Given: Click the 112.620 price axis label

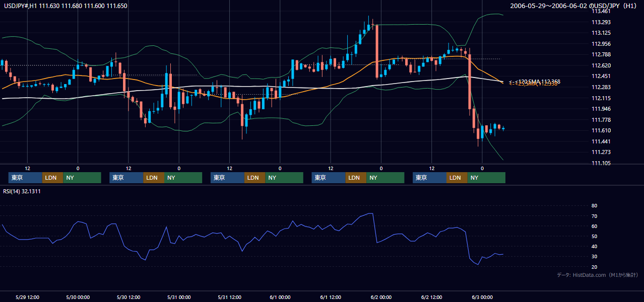Looking at the screenshot, I should tap(601, 65).
